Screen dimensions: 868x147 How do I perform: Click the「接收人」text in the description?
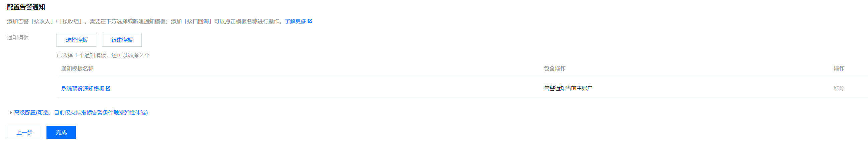click(x=42, y=21)
